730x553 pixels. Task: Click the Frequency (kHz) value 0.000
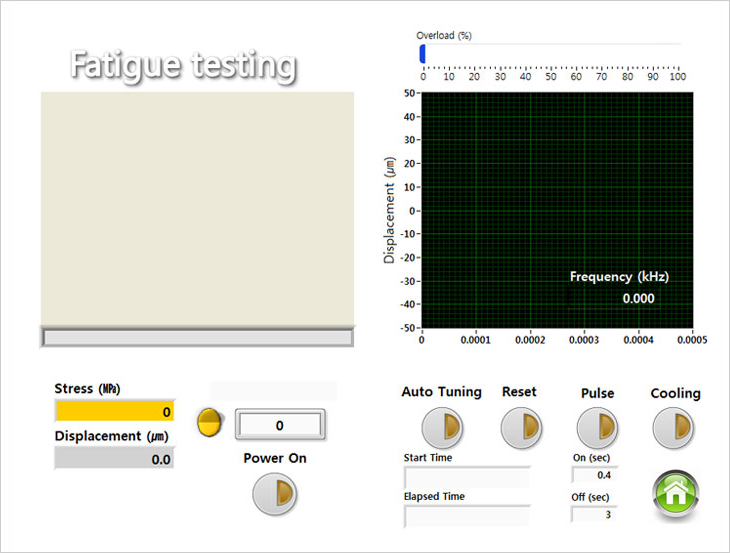pyautogui.click(x=638, y=298)
